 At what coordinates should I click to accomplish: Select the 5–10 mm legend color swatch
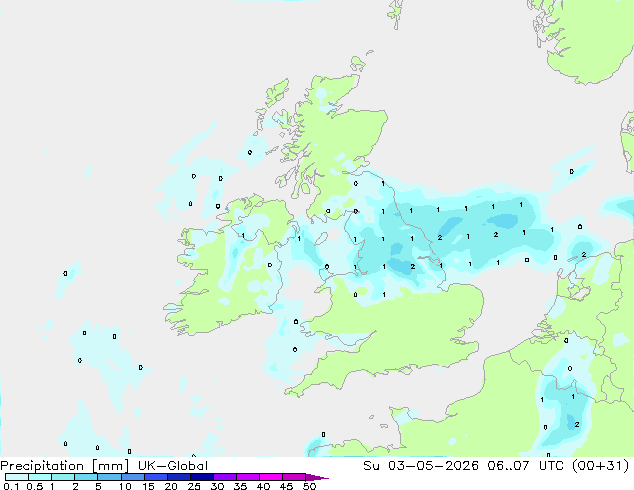point(109,477)
